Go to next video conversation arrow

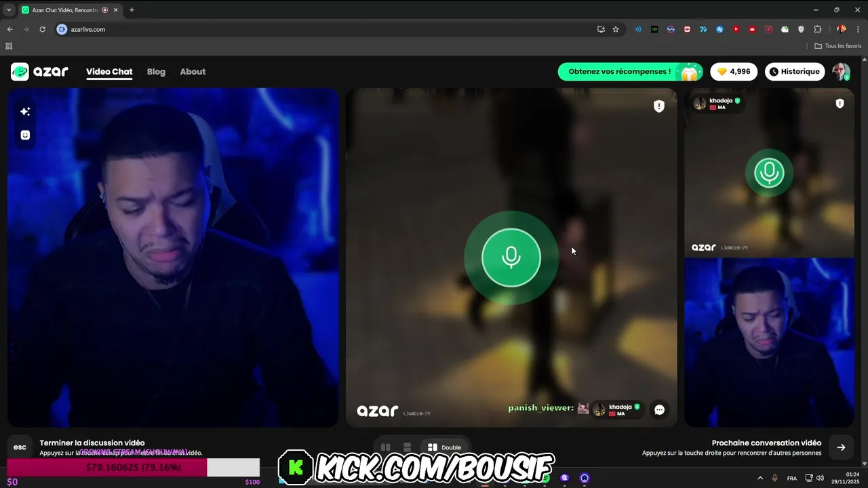tap(841, 447)
